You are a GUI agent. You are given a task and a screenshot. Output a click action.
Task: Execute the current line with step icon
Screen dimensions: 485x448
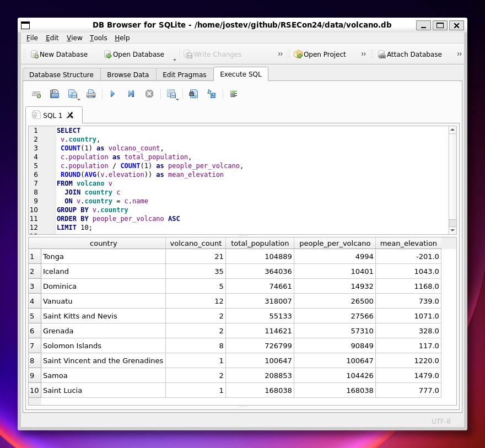[x=131, y=94]
